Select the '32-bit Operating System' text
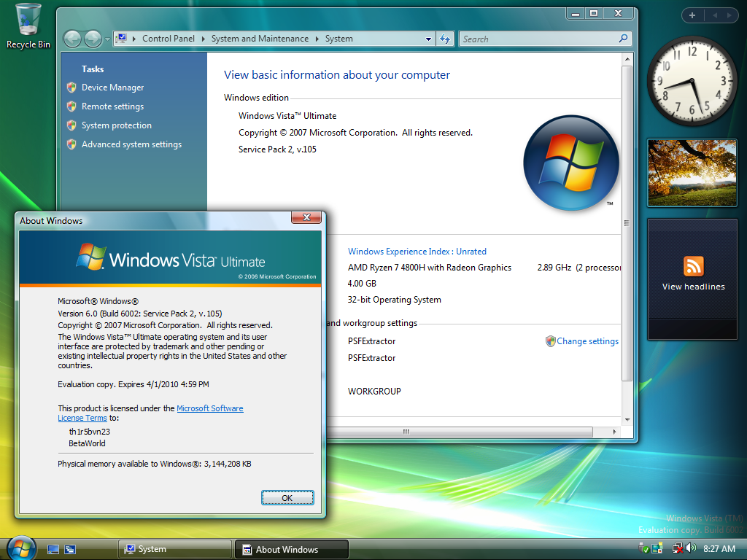Screen dimensions: 747x560 point(395,300)
